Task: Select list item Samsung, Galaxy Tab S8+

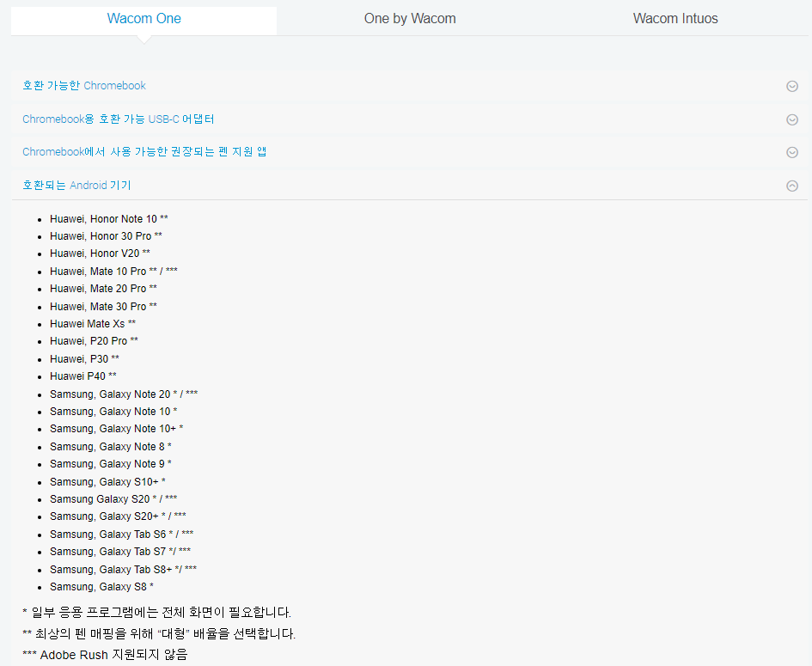Action: pos(123,569)
